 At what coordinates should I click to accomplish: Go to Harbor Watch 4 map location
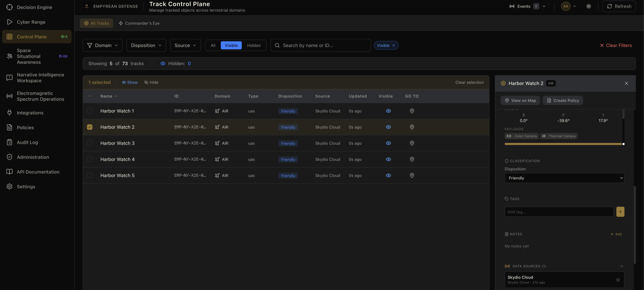point(412,159)
